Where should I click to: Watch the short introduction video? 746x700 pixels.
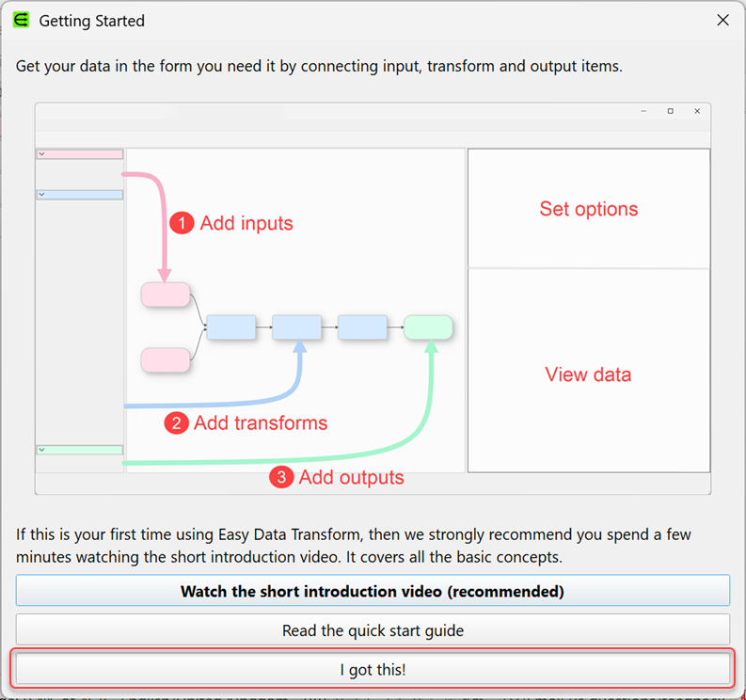coord(373,591)
